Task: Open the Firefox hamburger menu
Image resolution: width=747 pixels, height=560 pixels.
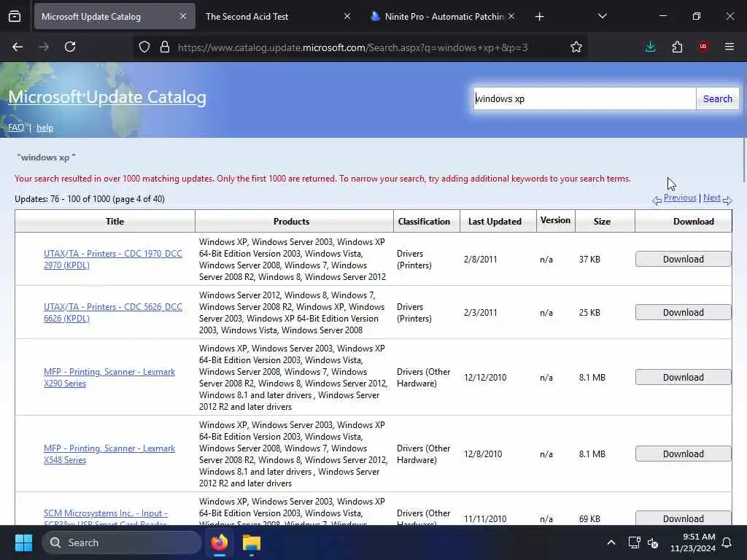Action: [x=729, y=47]
